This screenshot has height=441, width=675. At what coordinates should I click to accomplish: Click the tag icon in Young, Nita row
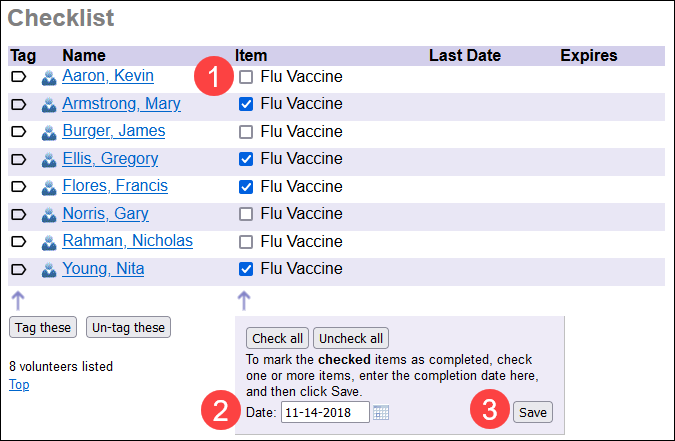click(x=18, y=269)
